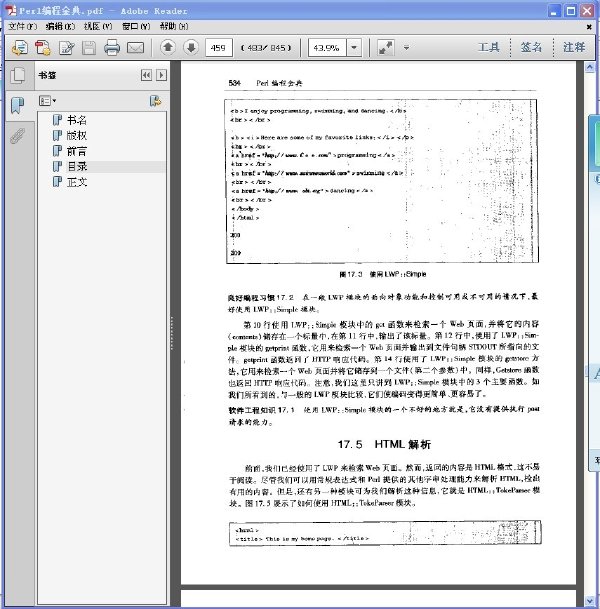Open the 注释 (Comment) pane
The image size is (600, 609).
click(574, 47)
